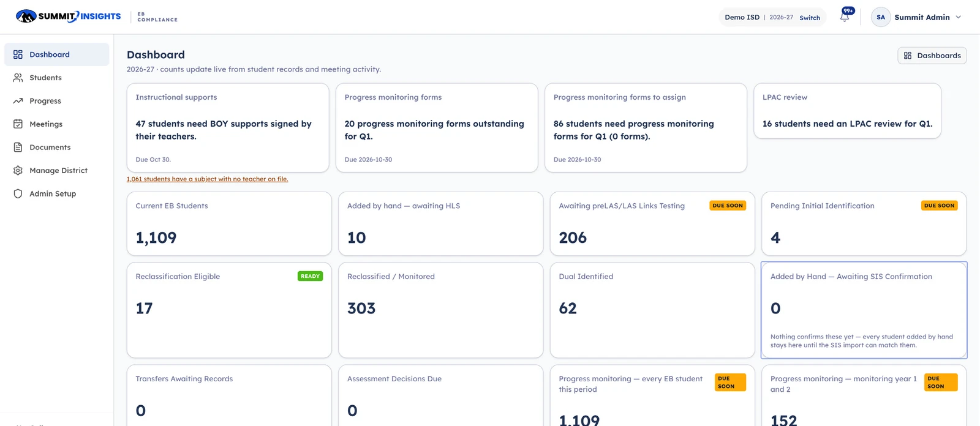The image size is (980, 426).
Task: Click the Dashboard grid icon in sidebar
Action: click(x=18, y=54)
